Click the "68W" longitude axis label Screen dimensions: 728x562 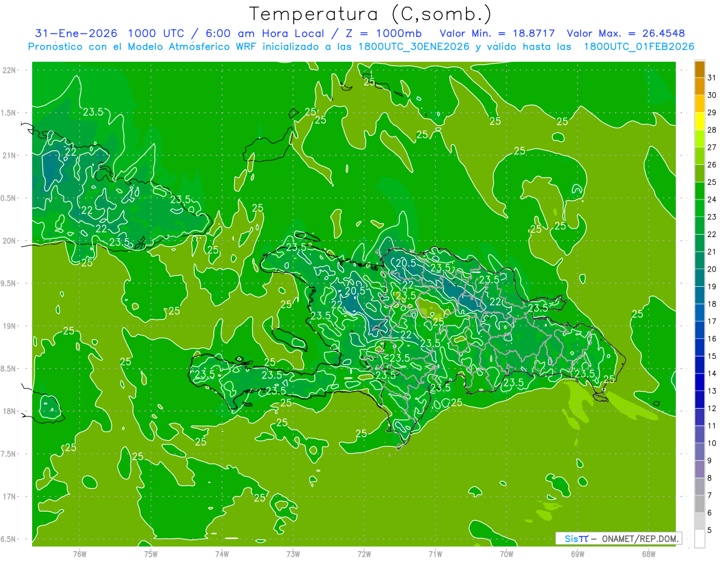coord(649,554)
